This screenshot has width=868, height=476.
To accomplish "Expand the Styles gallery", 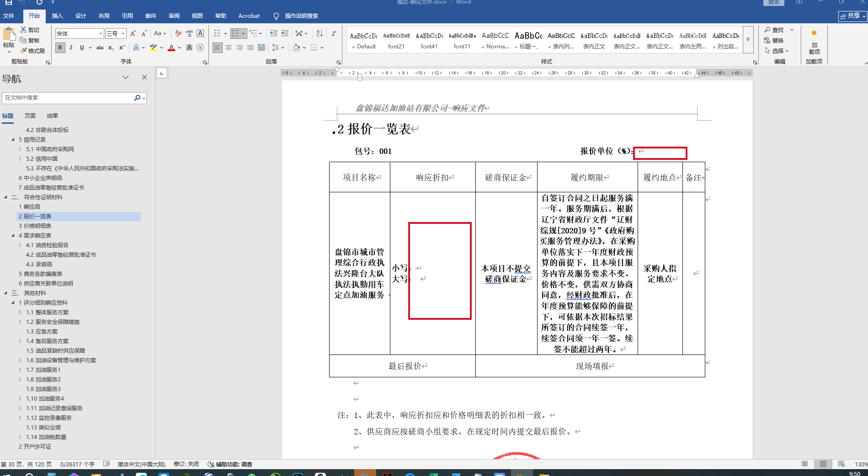I will (x=748, y=39).
